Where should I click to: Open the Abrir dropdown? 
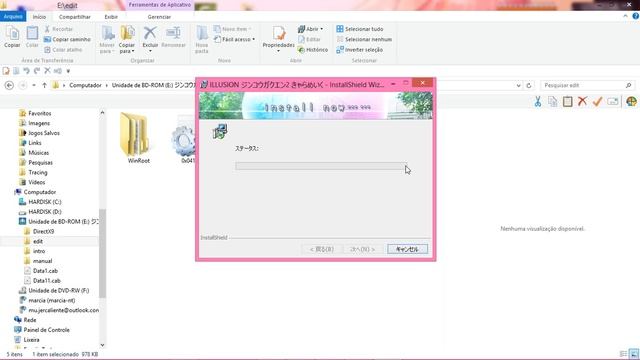(310, 29)
